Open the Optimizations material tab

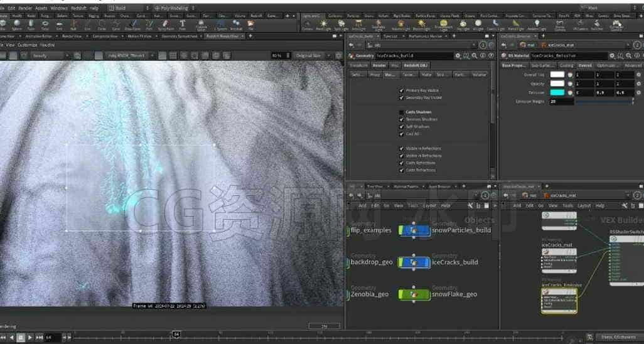(x=607, y=65)
